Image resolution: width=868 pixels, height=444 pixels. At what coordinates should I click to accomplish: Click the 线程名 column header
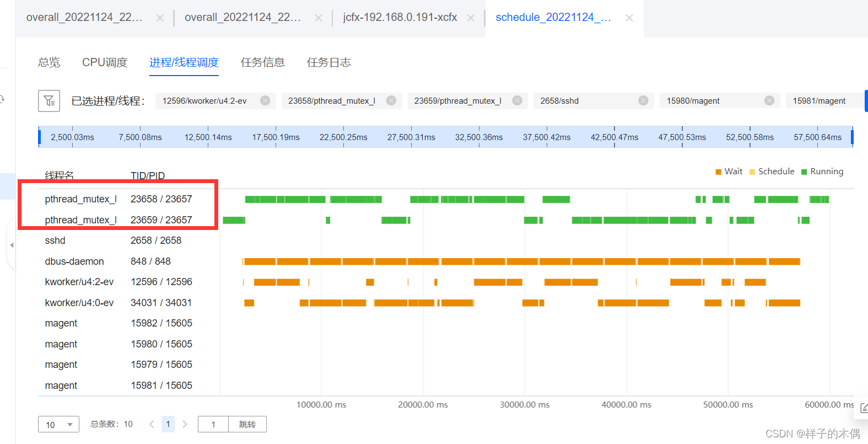pyautogui.click(x=60, y=175)
